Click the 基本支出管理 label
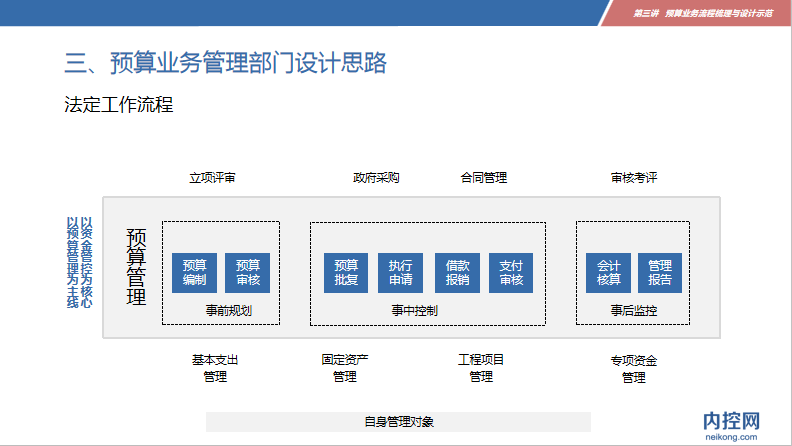 215,368
